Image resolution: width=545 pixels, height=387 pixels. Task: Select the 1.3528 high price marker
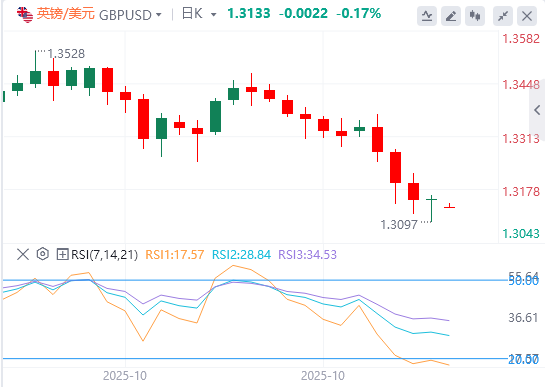[x=66, y=54]
